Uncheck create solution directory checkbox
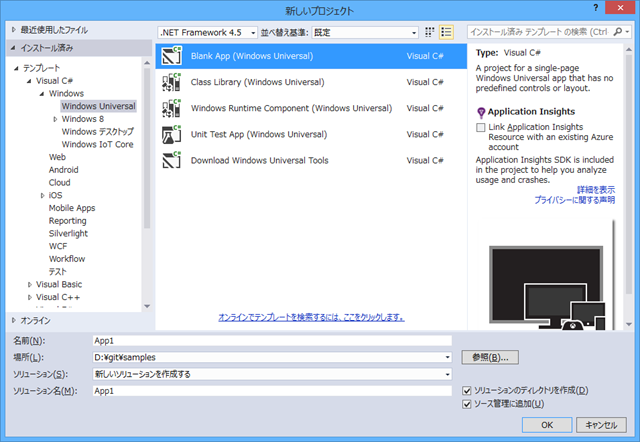This screenshot has width=640, height=442. 467,391
